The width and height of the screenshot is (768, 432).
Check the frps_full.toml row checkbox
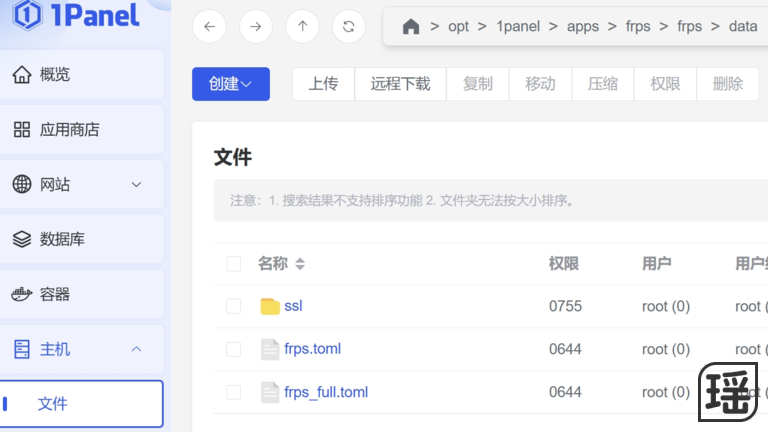point(233,392)
